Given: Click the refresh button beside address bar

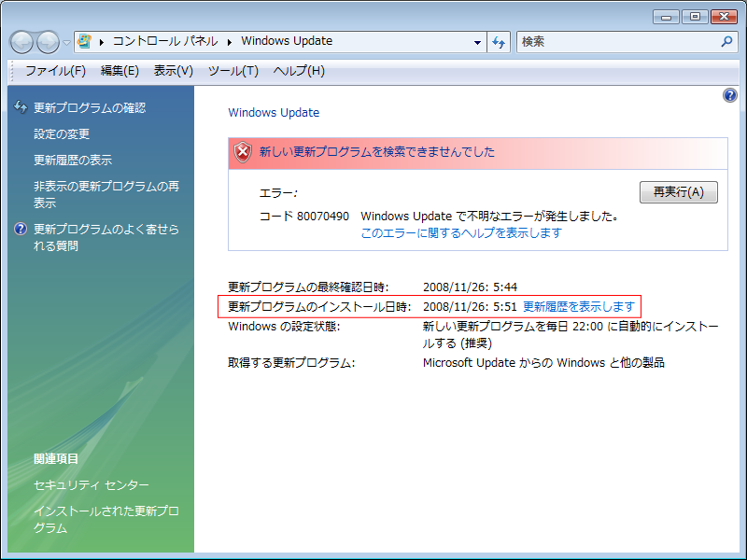Looking at the screenshot, I should pyautogui.click(x=499, y=42).
